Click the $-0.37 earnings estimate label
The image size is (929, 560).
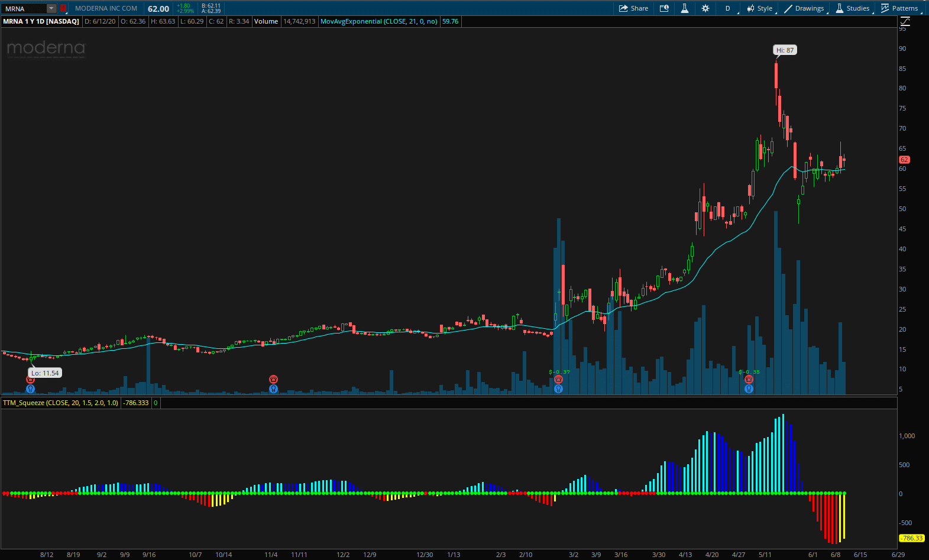pos(559,372)
